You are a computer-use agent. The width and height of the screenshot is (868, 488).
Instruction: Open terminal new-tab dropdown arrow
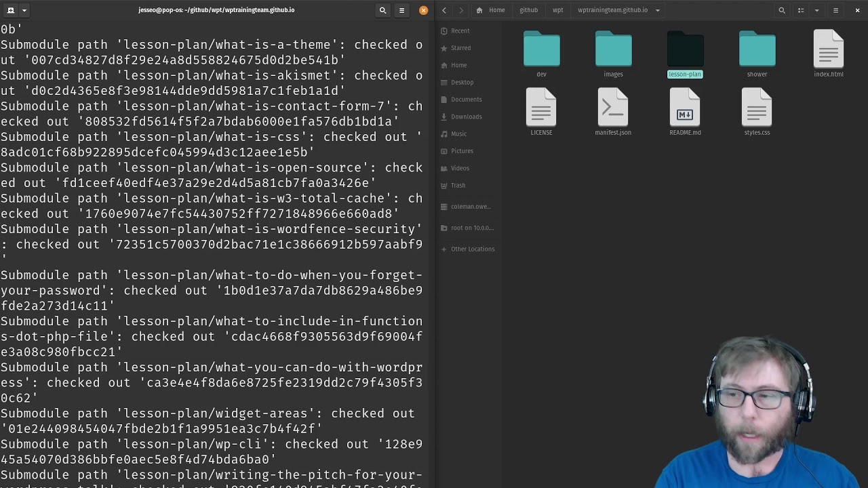click(x=24, y=10)
